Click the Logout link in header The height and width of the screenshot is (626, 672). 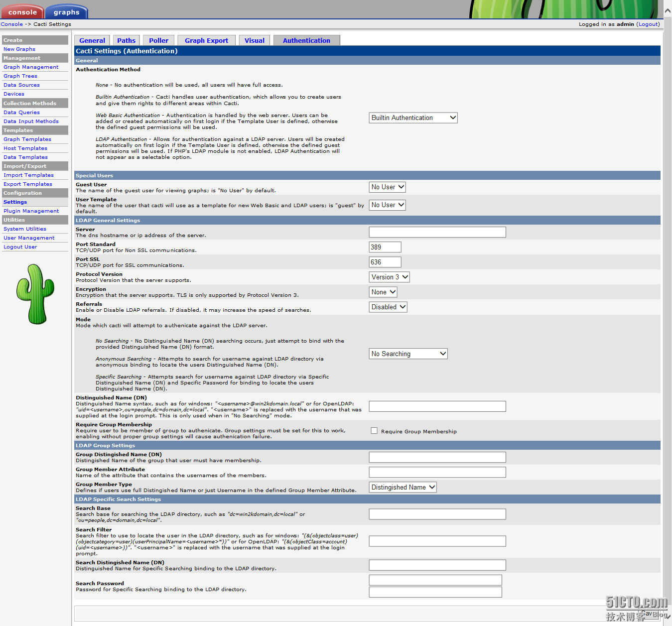pyautogui.click(x=648, y=24)
